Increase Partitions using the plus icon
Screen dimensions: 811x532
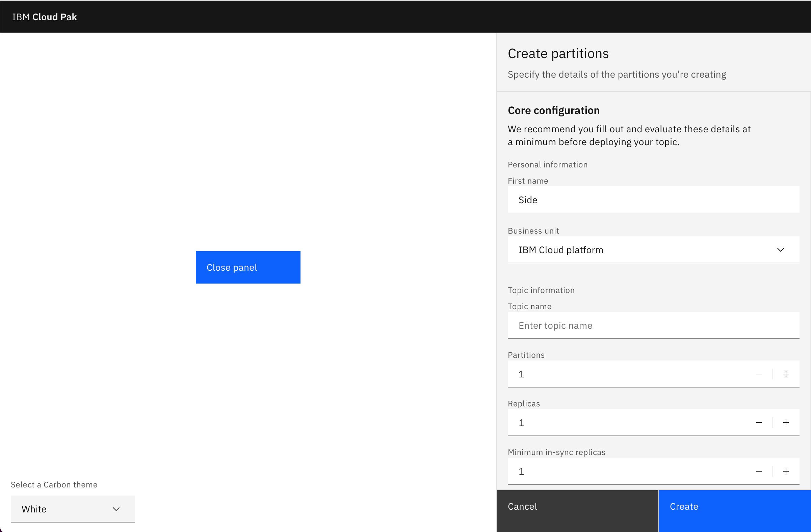click(786, 374)
